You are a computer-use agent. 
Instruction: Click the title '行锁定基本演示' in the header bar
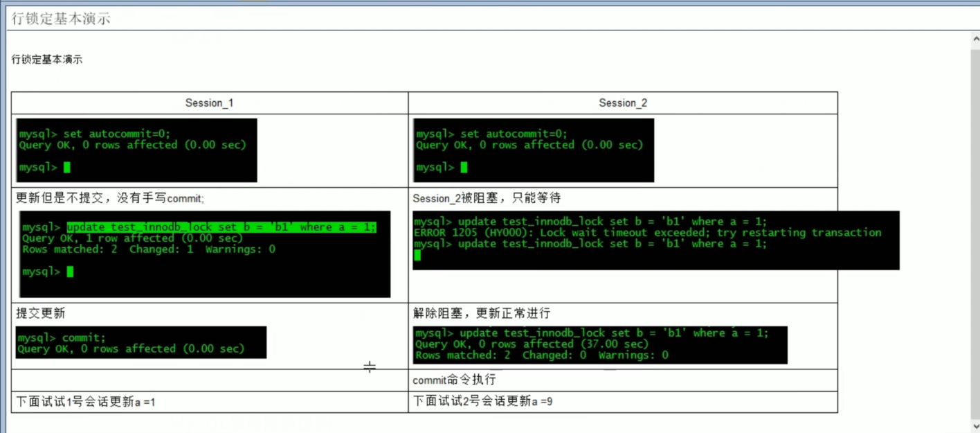click(x=61, y=19)
